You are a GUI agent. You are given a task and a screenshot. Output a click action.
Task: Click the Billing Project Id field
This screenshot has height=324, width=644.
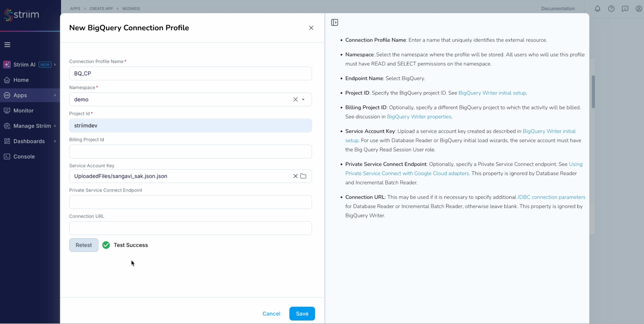[190, 152]
